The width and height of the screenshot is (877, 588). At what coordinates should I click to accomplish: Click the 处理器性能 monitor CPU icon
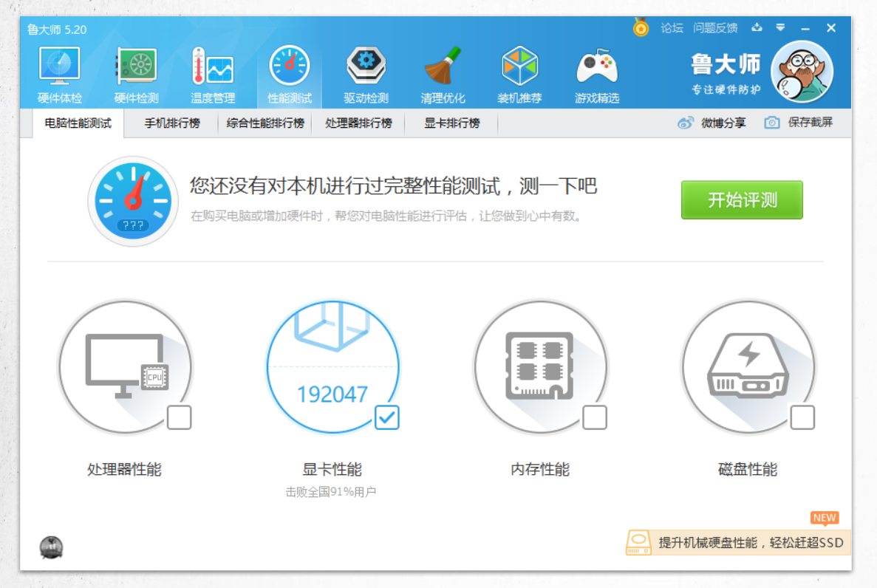[x=126, y=366]
